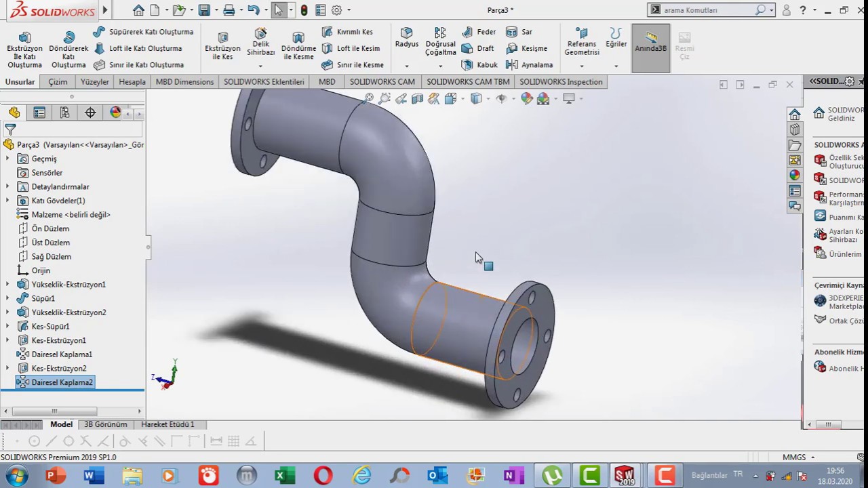Screen dimensions: 868x488
Task: Open PropertyManager tab icon
Action: click(x=39, y=113)
